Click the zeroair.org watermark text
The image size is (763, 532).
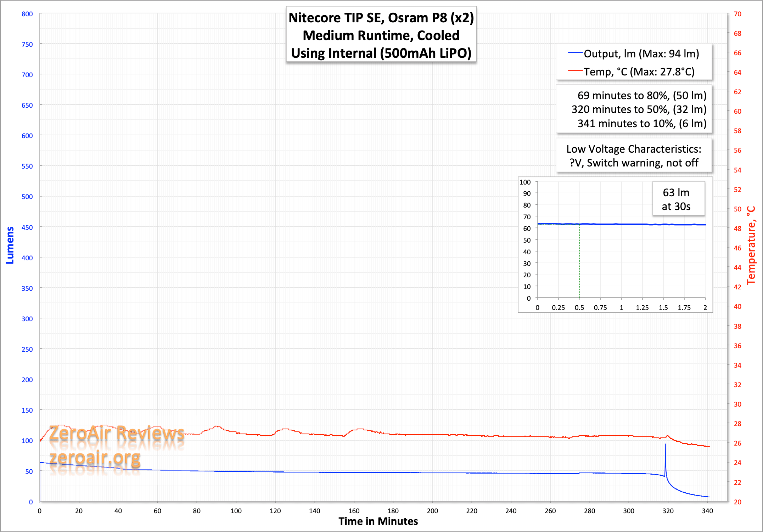tap(95, 458)
